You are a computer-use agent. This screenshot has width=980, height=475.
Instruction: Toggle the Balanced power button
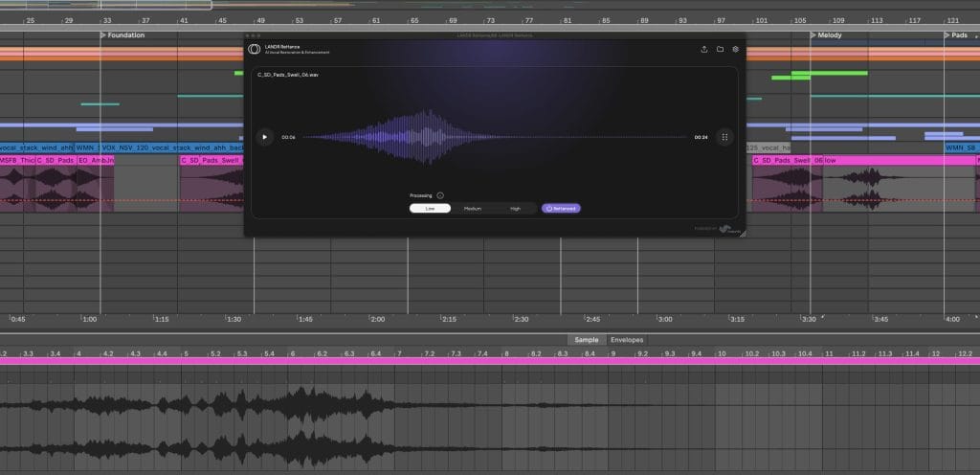point(561,208)
